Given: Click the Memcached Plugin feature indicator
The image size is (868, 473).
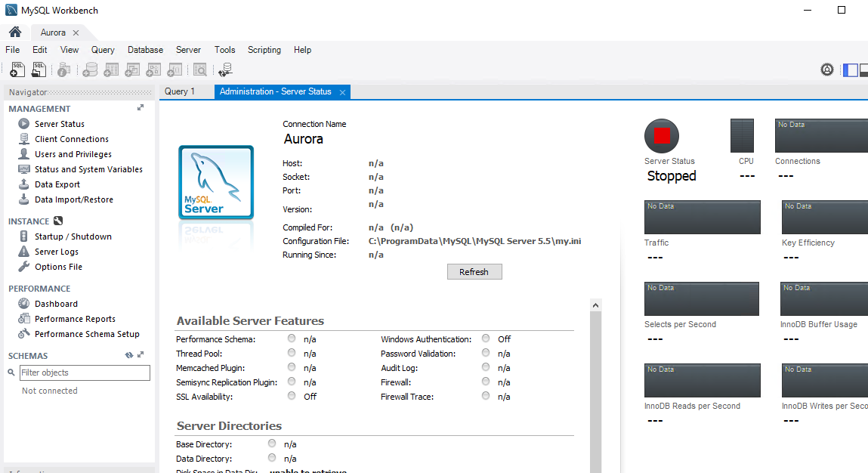Looking at the screenshot, I should pos(292,366).
